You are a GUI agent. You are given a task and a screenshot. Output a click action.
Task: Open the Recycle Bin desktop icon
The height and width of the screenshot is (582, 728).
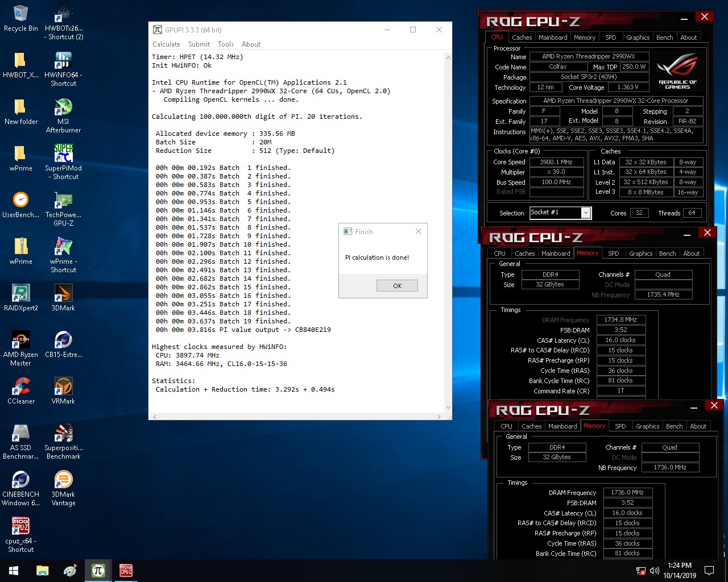tap(20, 19)
